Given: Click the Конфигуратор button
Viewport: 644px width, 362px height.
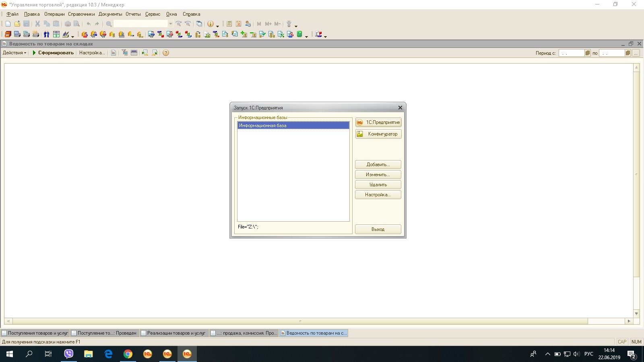Looking at the screenshot, I should (378, 134).
